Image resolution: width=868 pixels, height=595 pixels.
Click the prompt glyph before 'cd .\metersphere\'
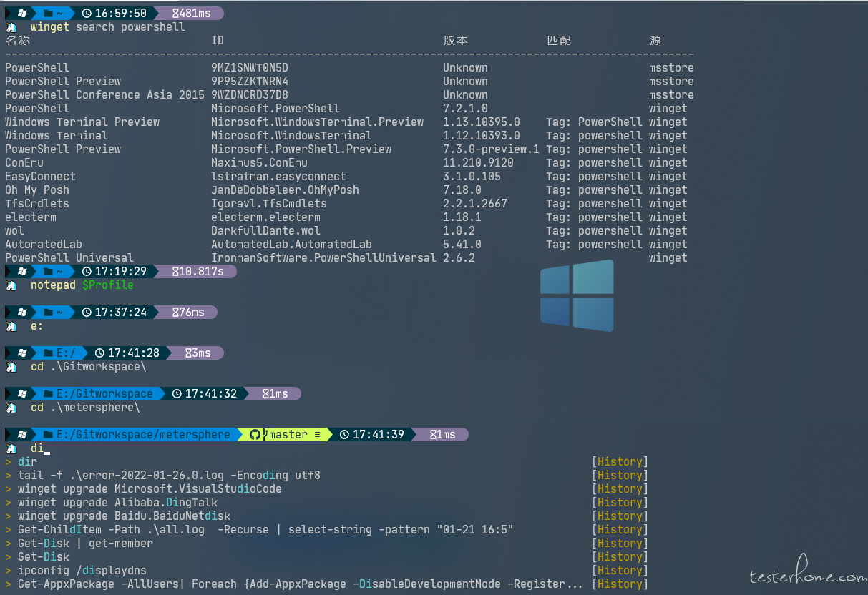coord(11,408)
